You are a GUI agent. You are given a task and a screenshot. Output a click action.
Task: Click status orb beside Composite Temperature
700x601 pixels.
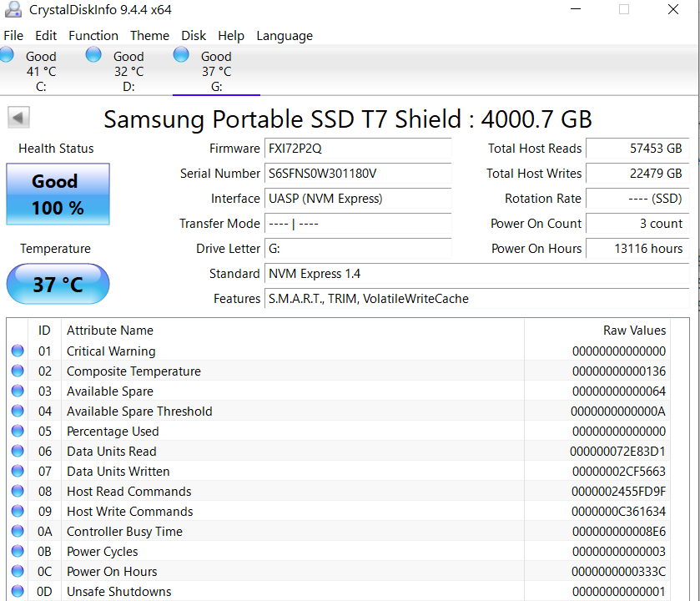coord(18,371)
